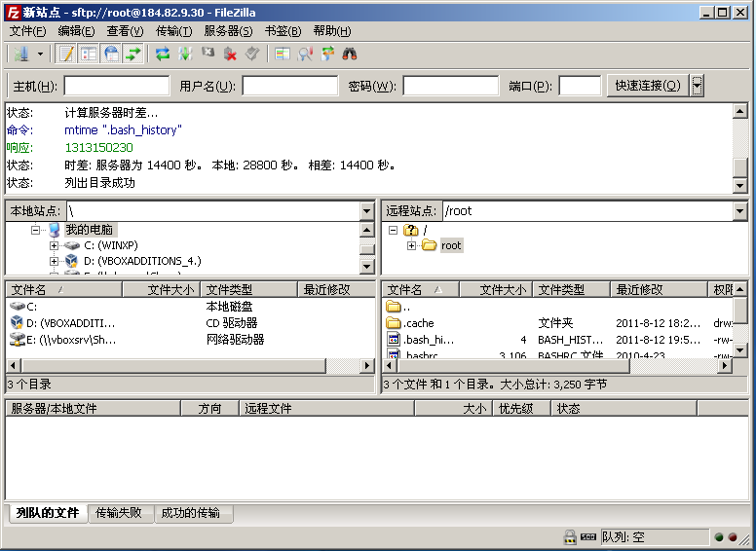Image resolution: width=756 pixels, height=551 pixels.
Task: Click the message log scroll up arrow
Action: (740, 111)
